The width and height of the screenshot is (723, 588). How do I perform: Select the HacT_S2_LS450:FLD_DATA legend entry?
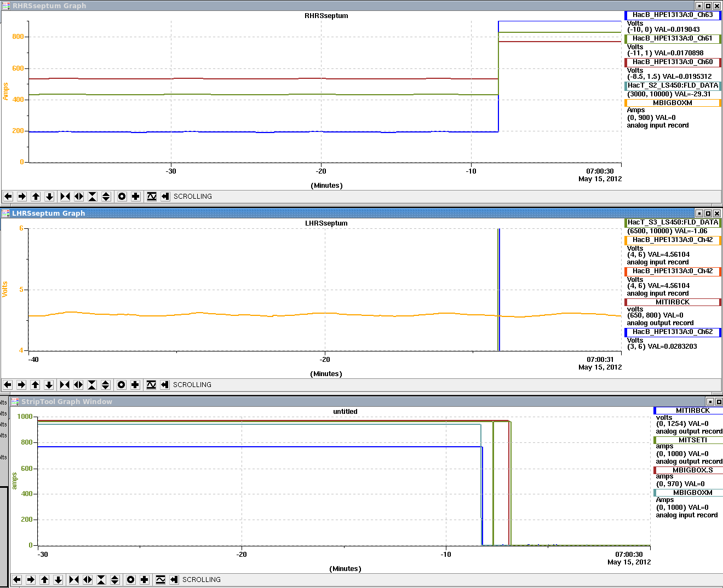click(x=673, y=86)
